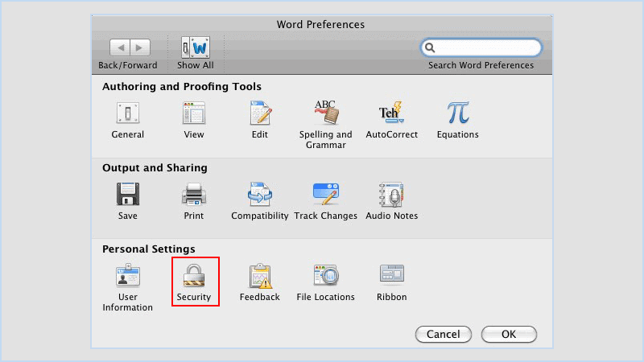Open the General preferences icon
Screen dimensions: 644x362
click(x=128, y=113)
